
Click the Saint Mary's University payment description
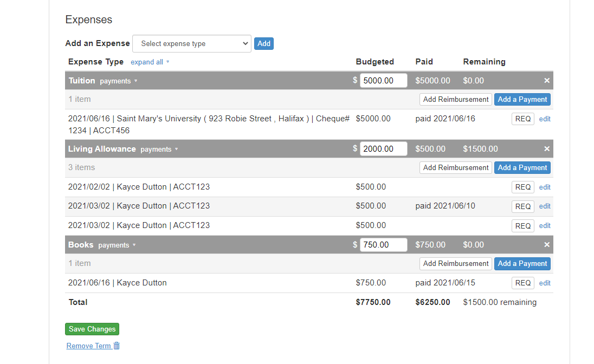click(x=209, y=125)
